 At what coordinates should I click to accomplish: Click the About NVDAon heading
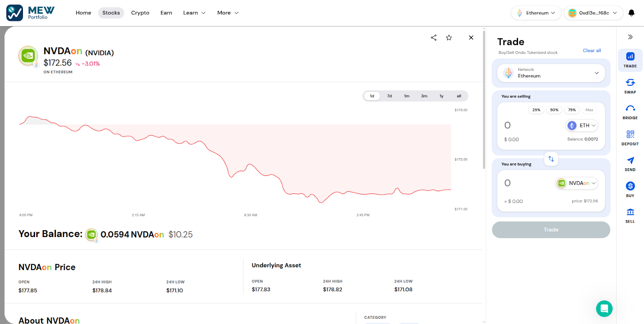(49, 320)
